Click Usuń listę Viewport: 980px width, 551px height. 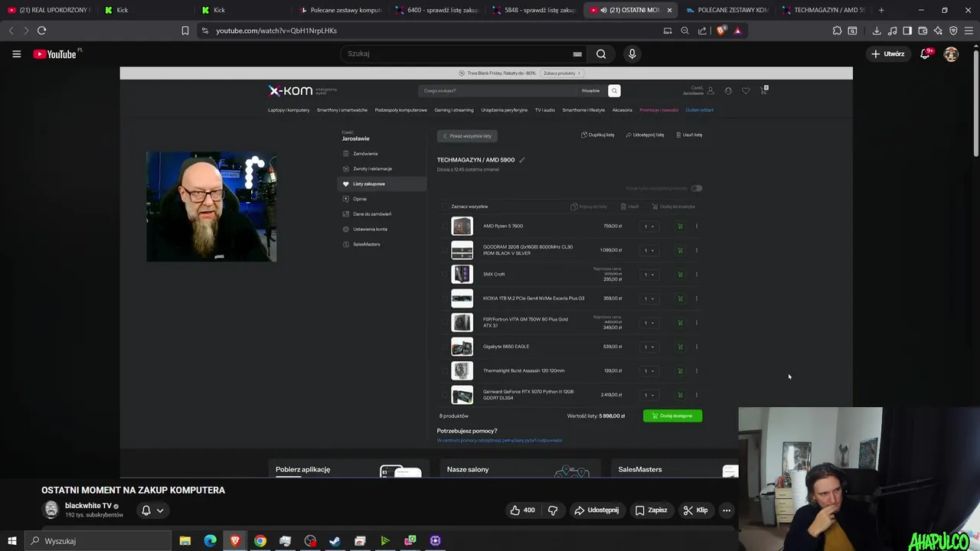pos(689,135)
